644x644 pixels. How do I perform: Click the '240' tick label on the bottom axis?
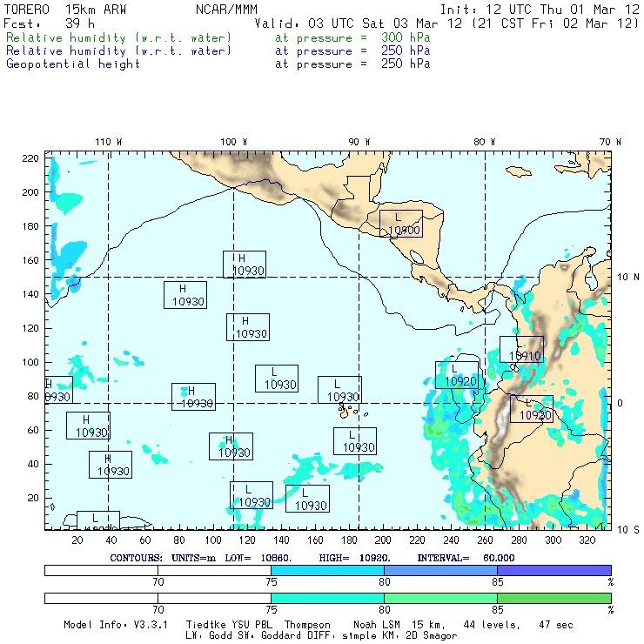pyautogui.click(x=451, y=540)
